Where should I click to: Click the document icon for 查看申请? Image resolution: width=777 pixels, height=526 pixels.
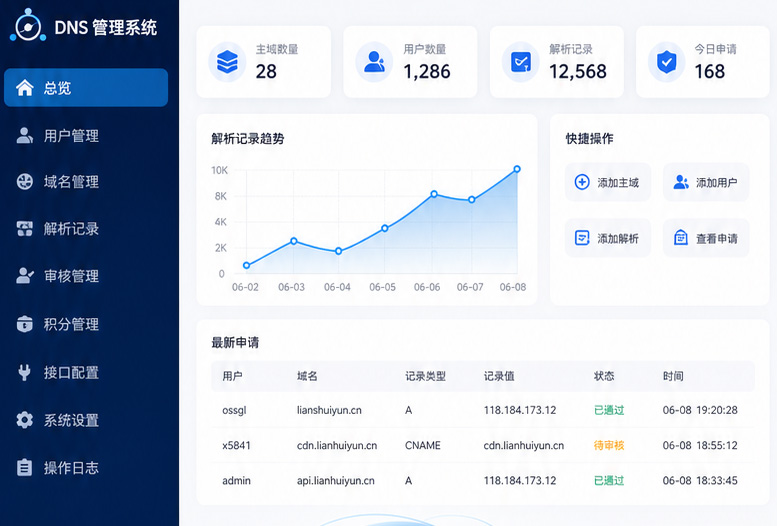[x=681, y=238]
